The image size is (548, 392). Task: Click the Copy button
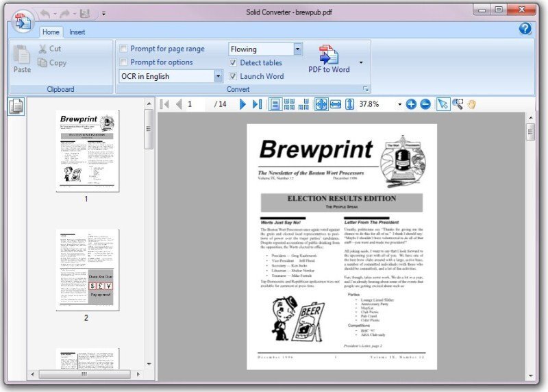pos(53,63)
